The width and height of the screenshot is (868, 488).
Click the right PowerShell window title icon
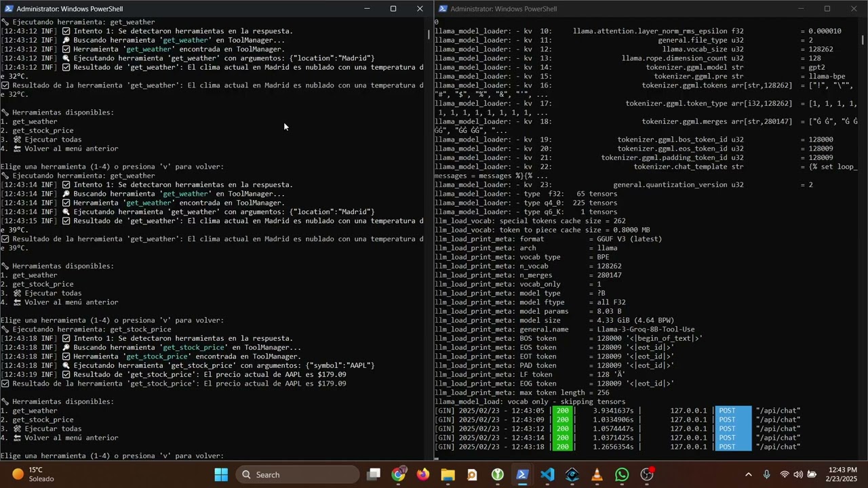pos(443,9)
